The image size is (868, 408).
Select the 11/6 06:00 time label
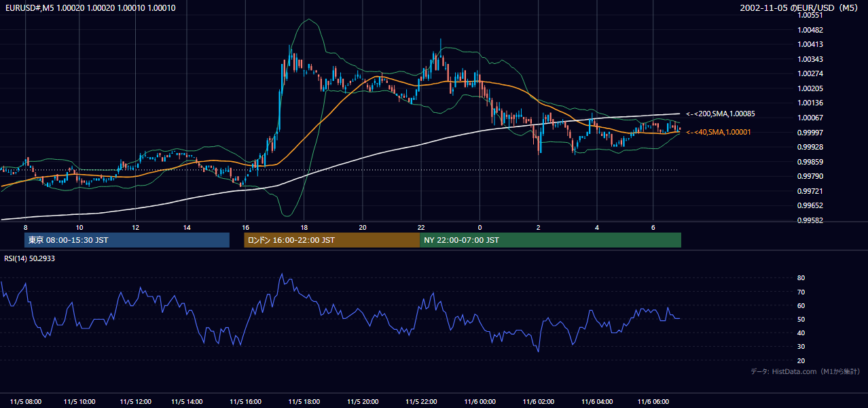point(653,401)
